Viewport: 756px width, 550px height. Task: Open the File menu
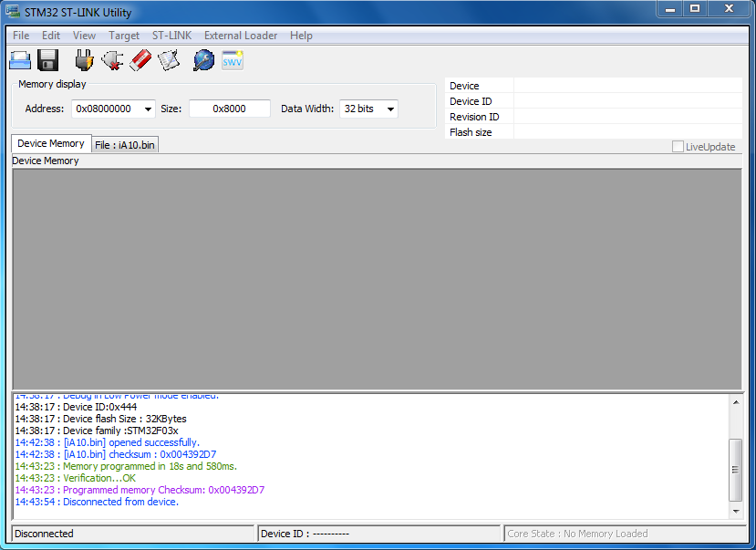coord(21,36)
